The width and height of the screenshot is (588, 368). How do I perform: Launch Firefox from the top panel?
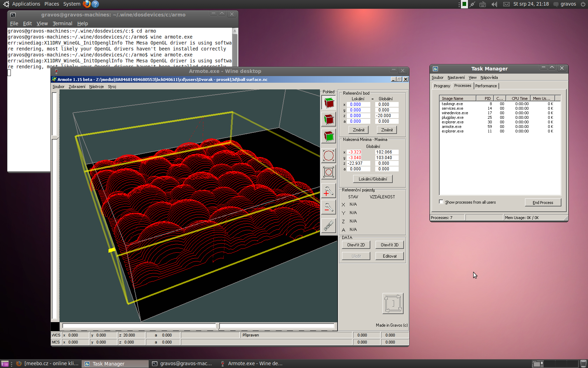point(86,4)
